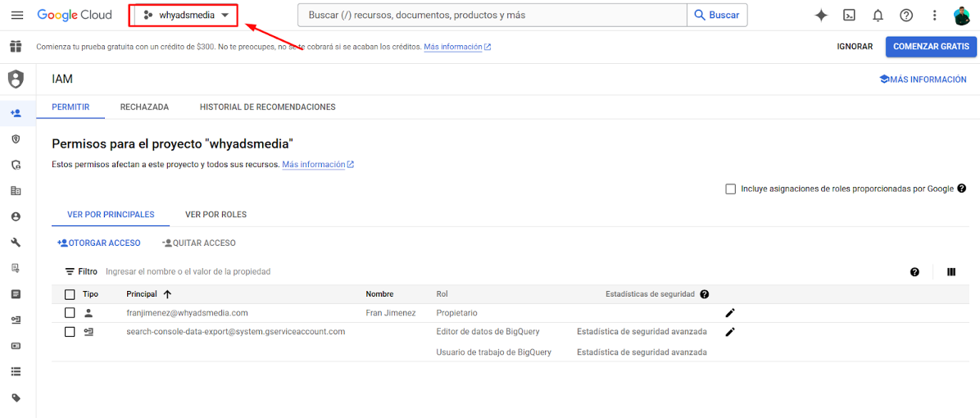Image resolution: width=980 pixels, height=418 pixels.
Task: Open the three-dot more options menu
Action: pyautogui.click(x=934, y=15)
